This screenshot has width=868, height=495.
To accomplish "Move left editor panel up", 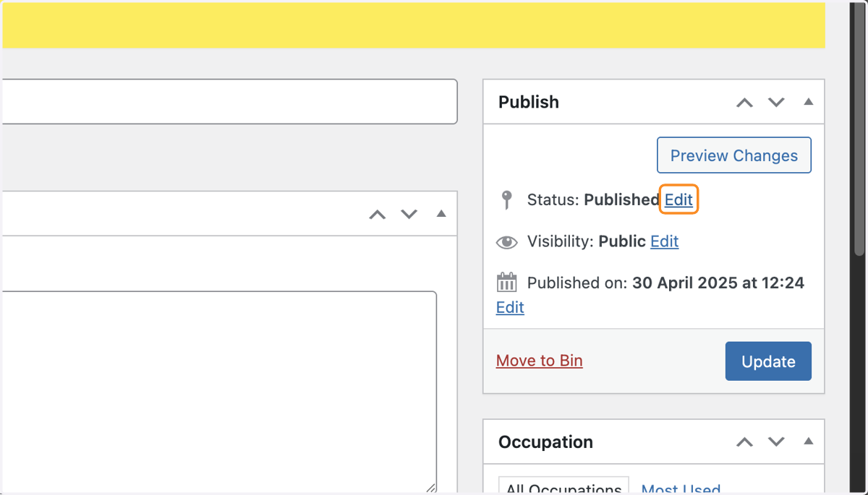I will [x=378, y=214].
